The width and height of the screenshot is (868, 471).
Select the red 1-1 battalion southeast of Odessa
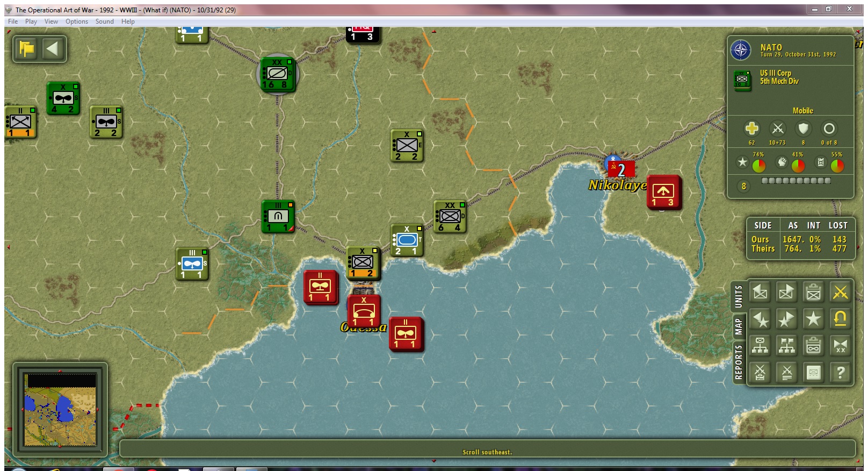tap(407, 334)
